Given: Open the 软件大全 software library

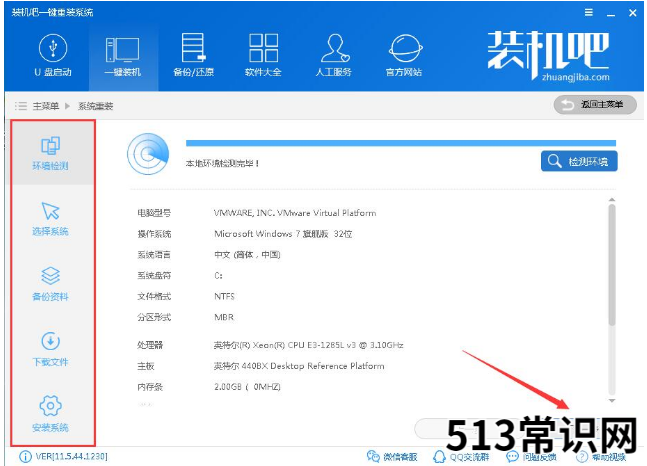Looking at the screenshot, I should tap(263, 55).
